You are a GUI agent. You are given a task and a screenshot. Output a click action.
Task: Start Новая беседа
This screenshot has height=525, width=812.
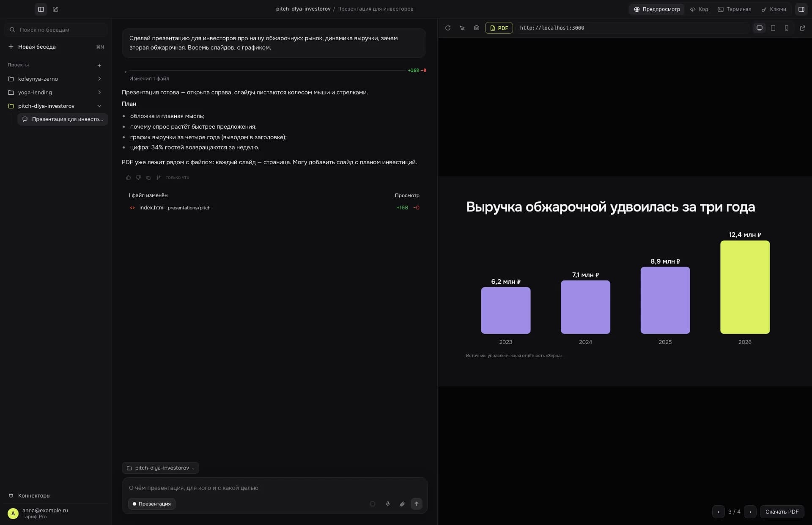pyautogui.click(x=55, y=47)
